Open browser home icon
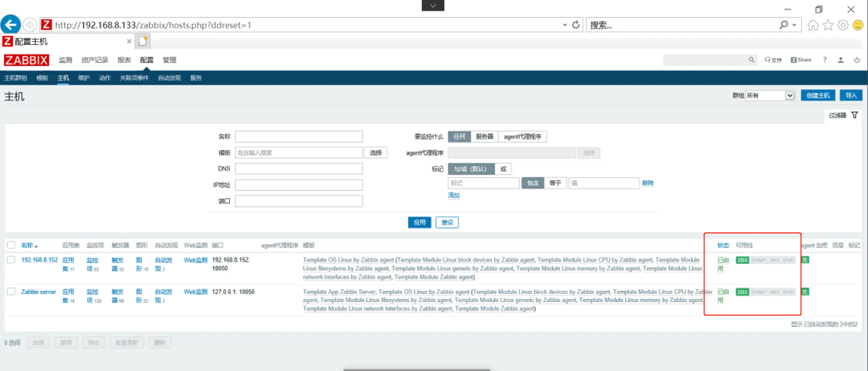The image size is (868, 371). (813, 25)
